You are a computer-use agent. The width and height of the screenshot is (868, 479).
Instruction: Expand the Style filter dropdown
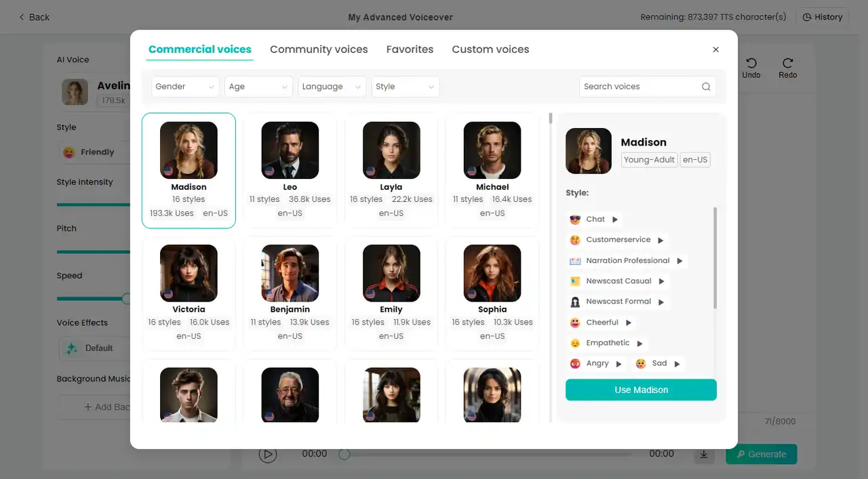405,87
